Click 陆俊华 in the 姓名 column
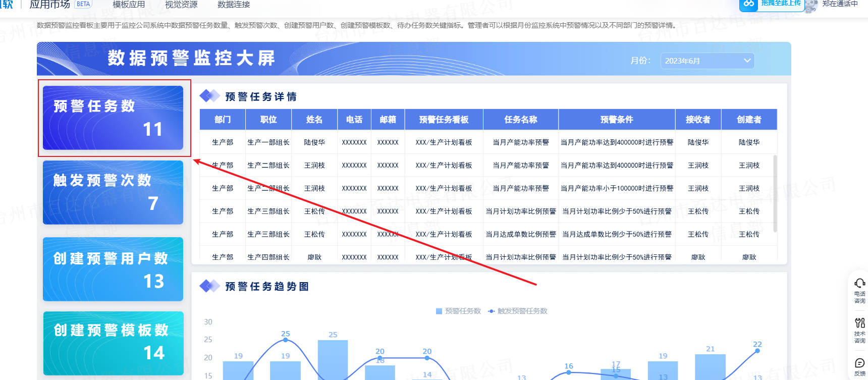Image resolution: width=868 pixels, height=380 pixels. tap(314, 142)
